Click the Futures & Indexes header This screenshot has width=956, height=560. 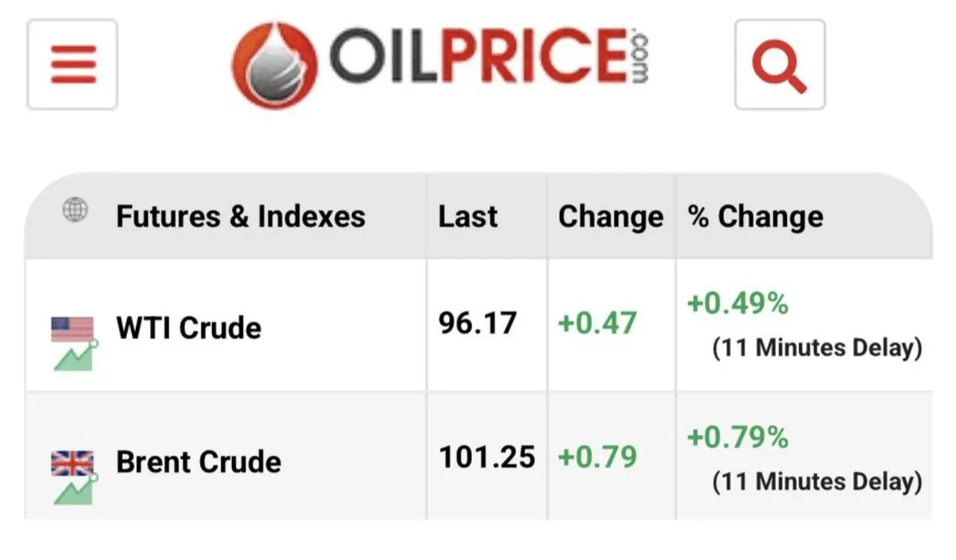pos(240,217)
